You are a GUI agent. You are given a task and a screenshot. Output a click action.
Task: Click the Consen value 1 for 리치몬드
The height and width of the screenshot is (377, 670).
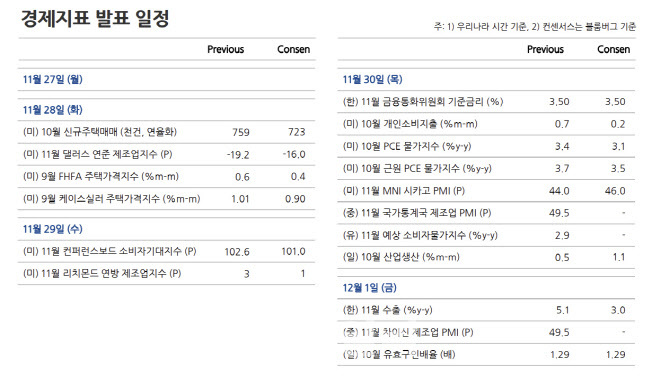pos(303,274)
